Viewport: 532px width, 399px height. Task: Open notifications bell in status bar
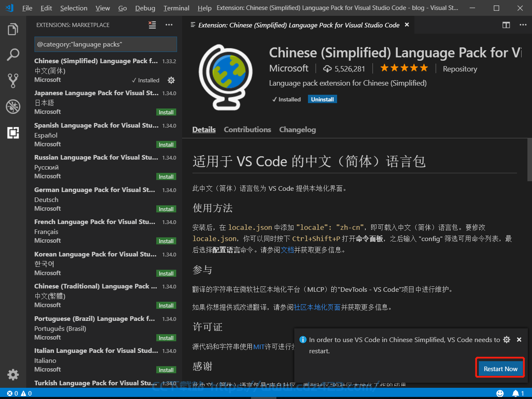(x=518, y=393)
